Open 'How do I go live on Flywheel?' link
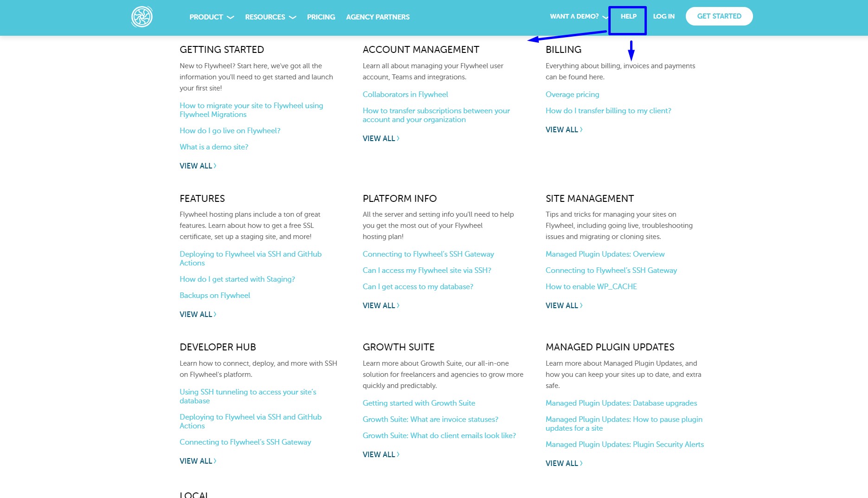The image size is (868, 498). tap(230, 131)
